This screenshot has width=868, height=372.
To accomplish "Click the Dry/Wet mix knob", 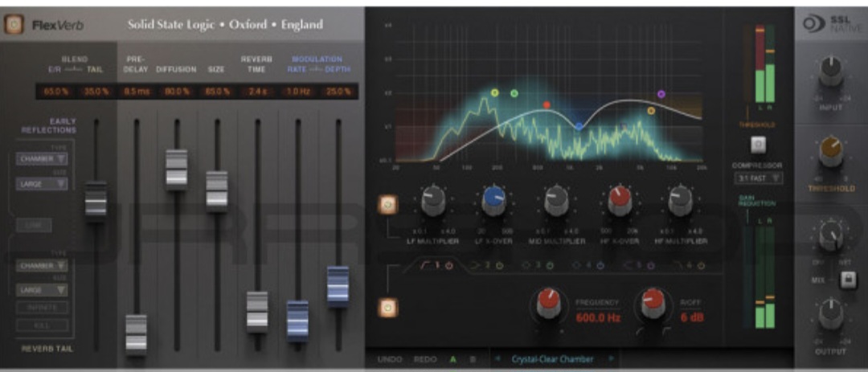I will pos(831,236).
